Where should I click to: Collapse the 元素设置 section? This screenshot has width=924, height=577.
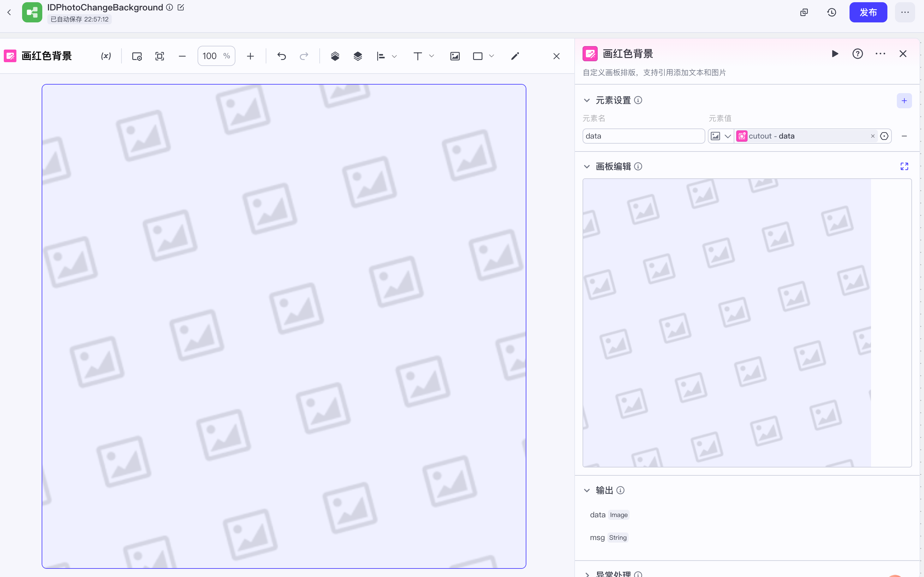pyautogui.click(x=587, y=100)
